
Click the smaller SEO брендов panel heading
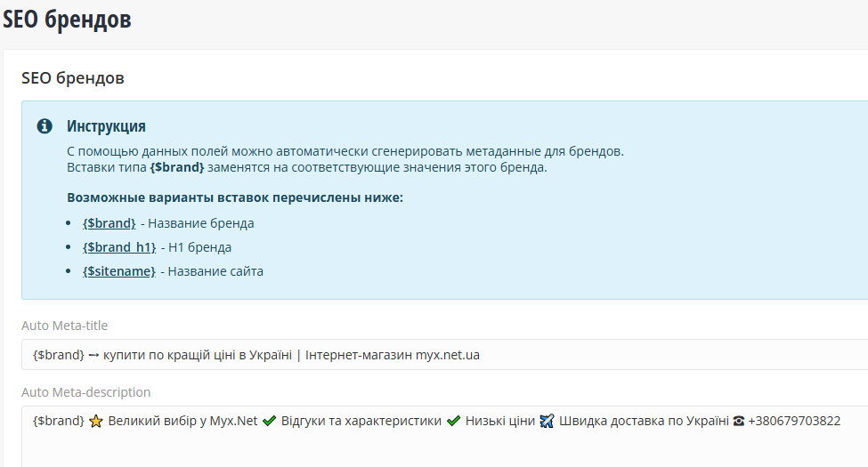(73, 78)
